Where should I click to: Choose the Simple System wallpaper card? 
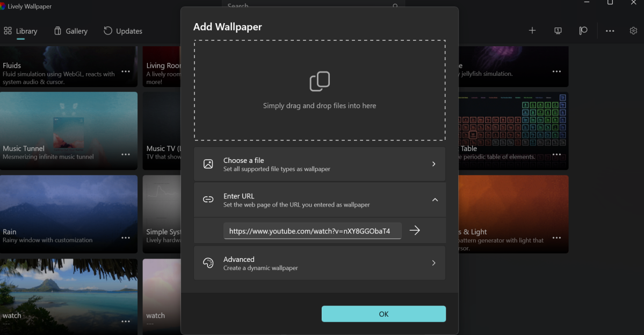[x=162, y=214]
